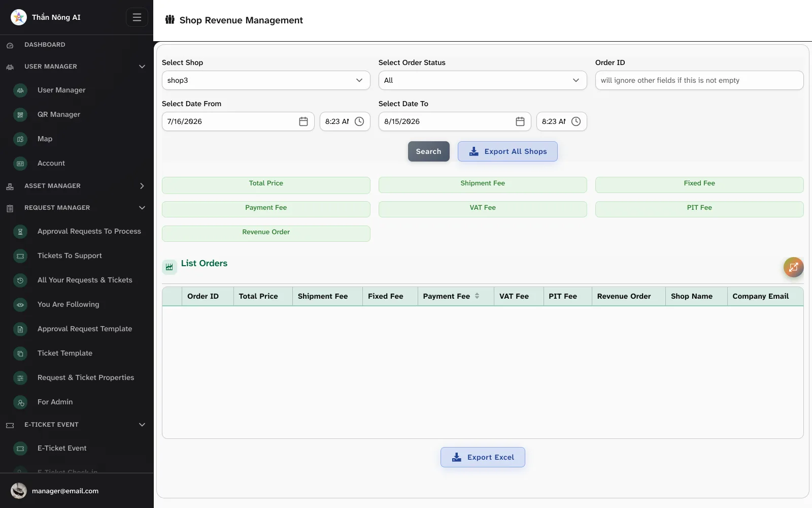
Task: Click the orange floating expand button
Action: [794, 267]
